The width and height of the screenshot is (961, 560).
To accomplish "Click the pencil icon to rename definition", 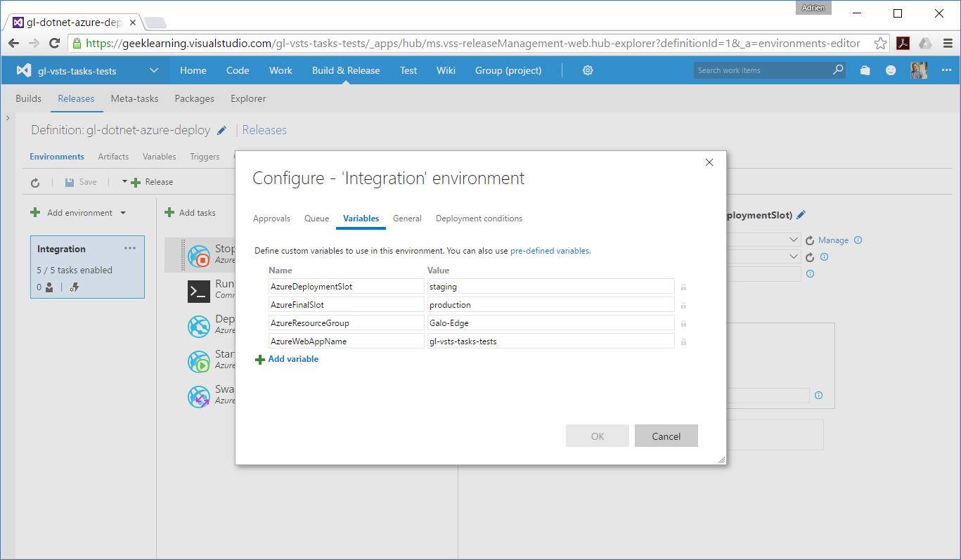I will 222,130.
